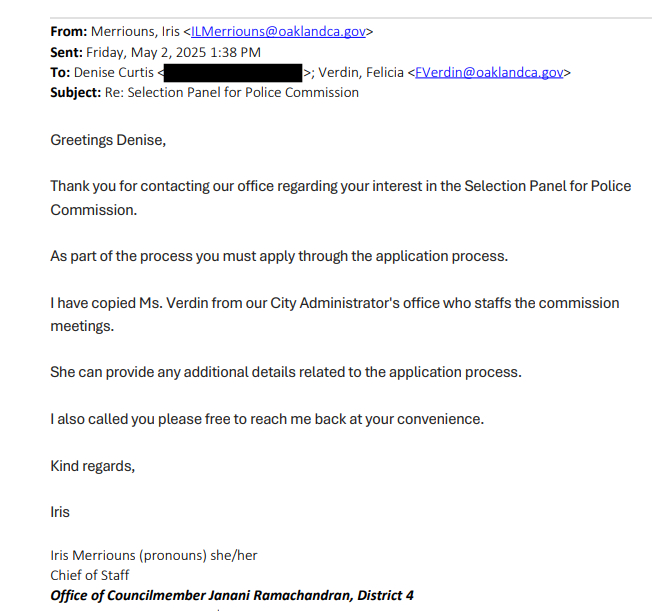
Task: Click the subject line "Re: Selection Panel for Police Commission"
Action: pyautogui.click(x=232, y=92)
